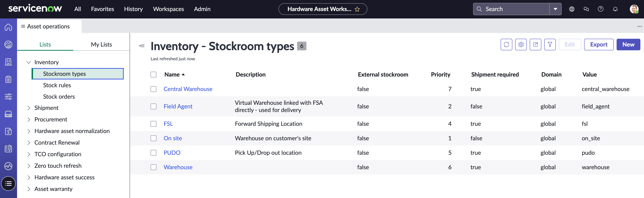Screen dimensions: 644x198
Task: Favorite Hardware Asset Workspace with the star
Action: coord(357,9)
